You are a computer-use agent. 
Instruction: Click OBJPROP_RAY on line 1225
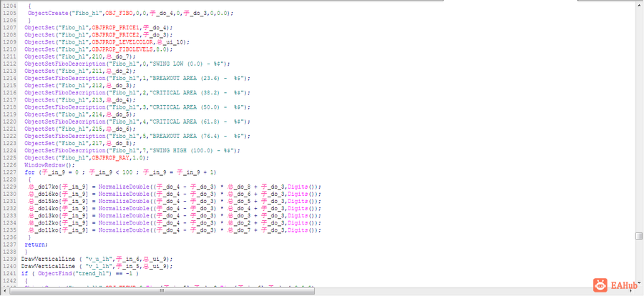point(112,157)
